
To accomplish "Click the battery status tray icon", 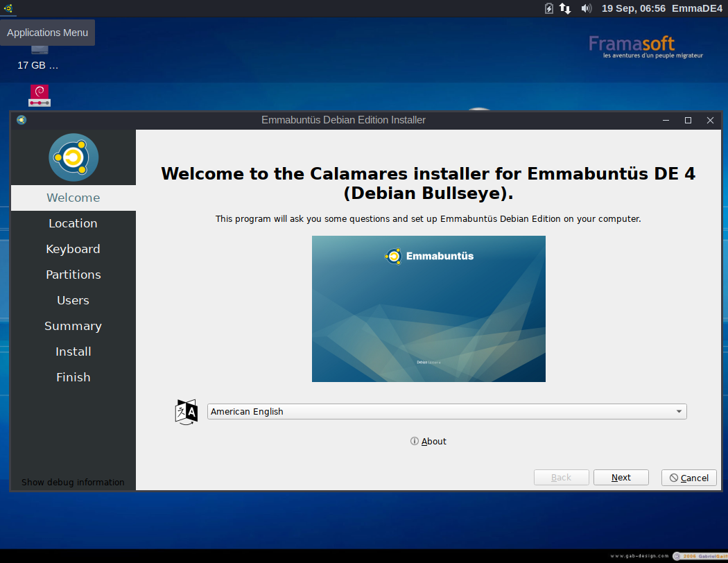I will click(549, 8).
